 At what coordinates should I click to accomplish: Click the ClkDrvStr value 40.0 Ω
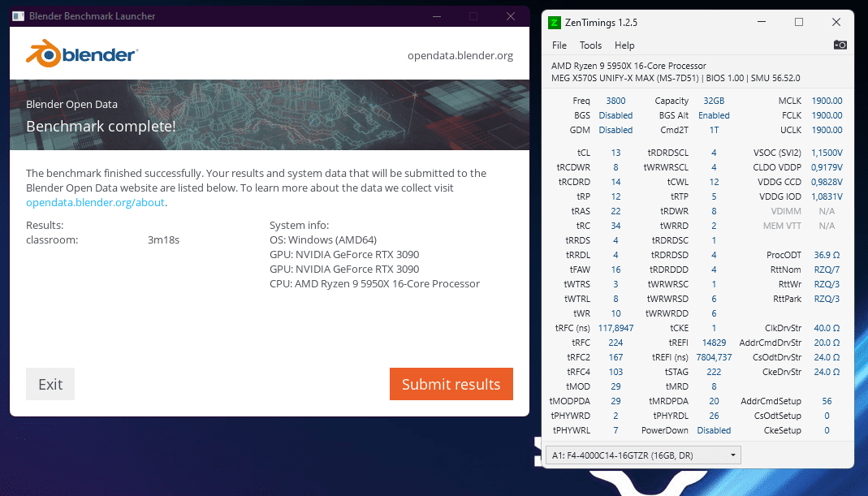pos(827,328)
